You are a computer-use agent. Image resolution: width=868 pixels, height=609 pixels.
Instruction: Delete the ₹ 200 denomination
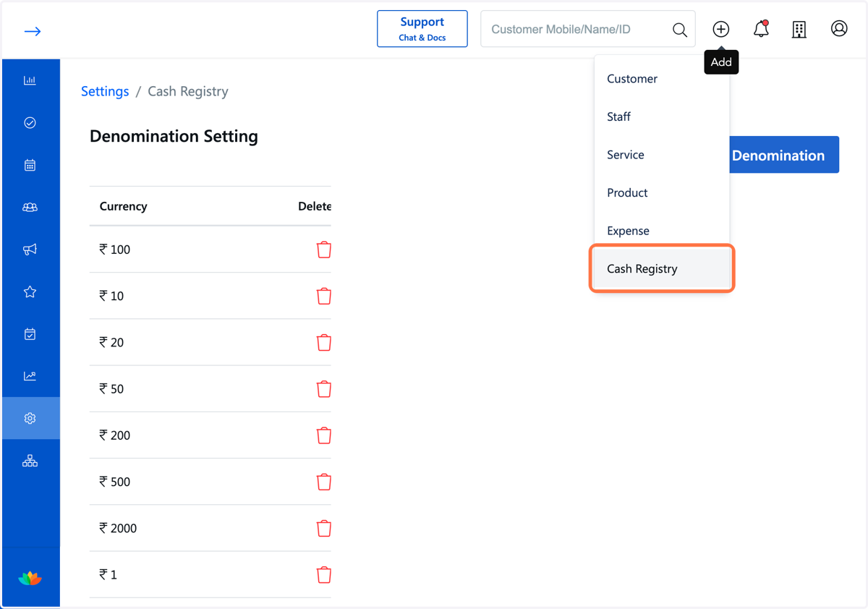(324, 435)
